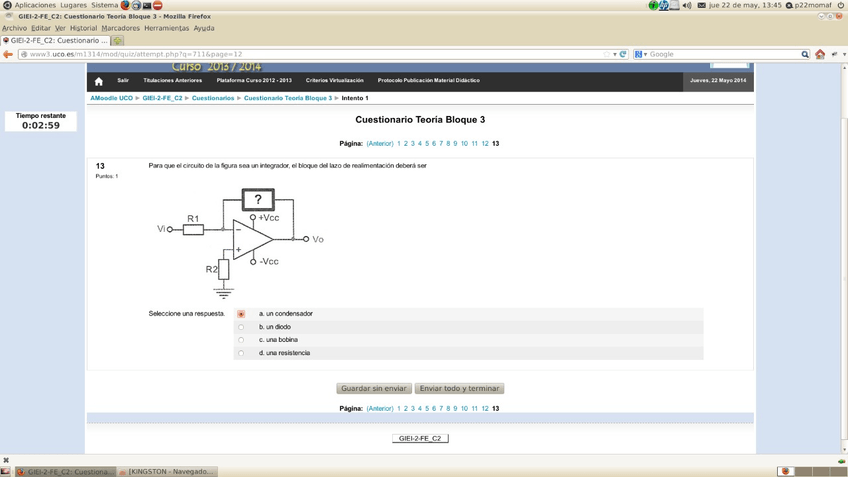Click the show desktop icon in the bottom panel

click(5, 472)
